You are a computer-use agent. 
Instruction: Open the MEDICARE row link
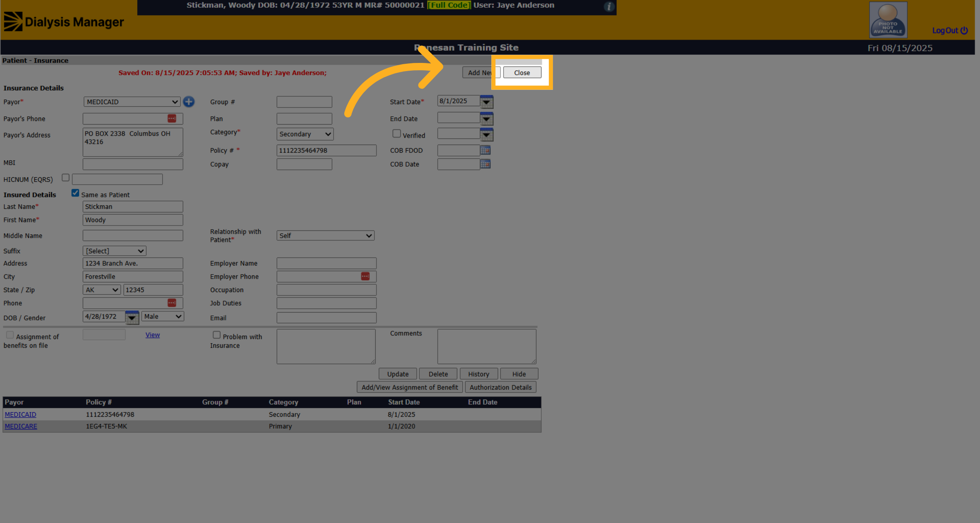tap(21, 426)
